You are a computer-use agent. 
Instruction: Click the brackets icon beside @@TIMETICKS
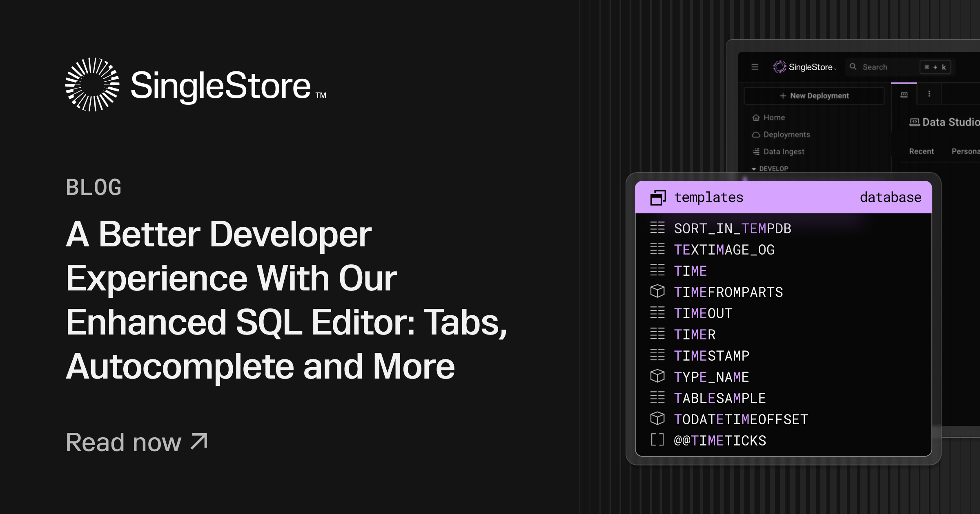[x=657, y=439]
